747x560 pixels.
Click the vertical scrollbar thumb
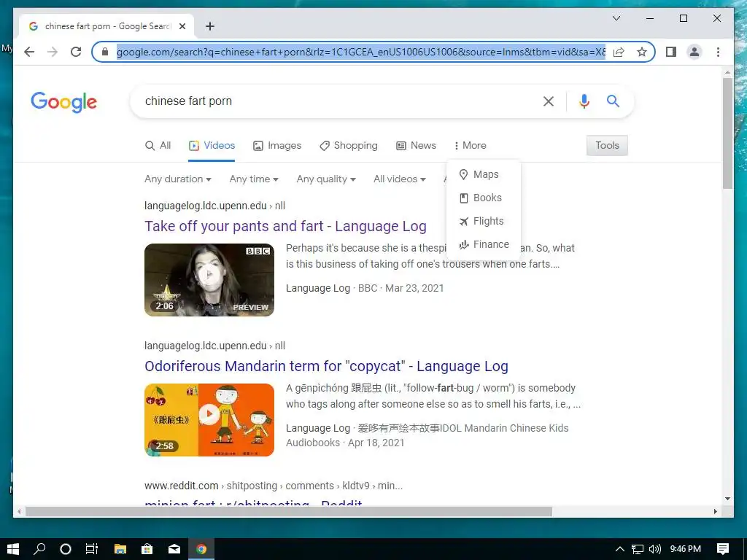tap(727, 133)
